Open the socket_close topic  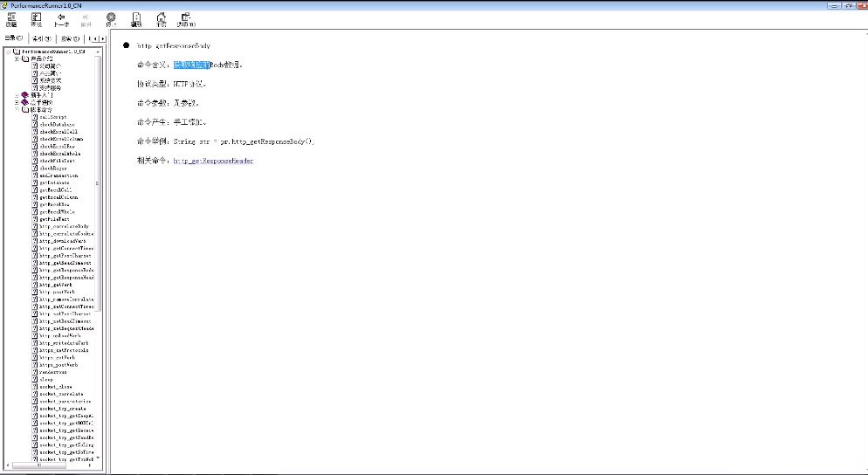pos(55,387)
